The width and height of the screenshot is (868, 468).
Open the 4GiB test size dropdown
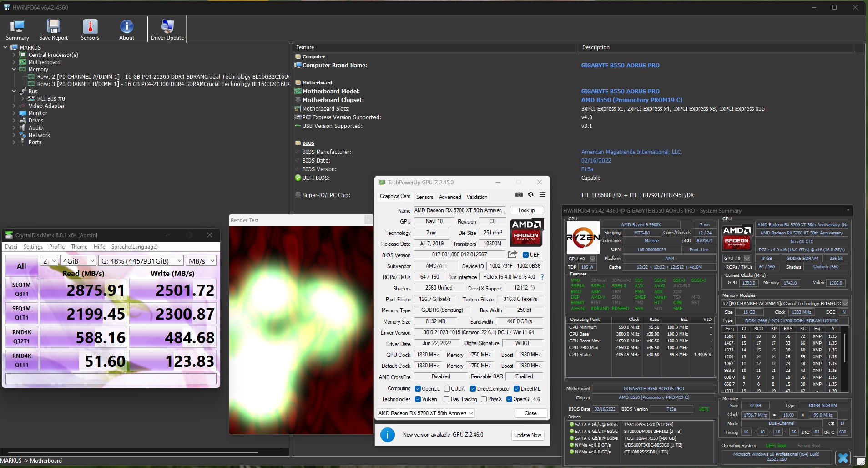click(78, 261)
